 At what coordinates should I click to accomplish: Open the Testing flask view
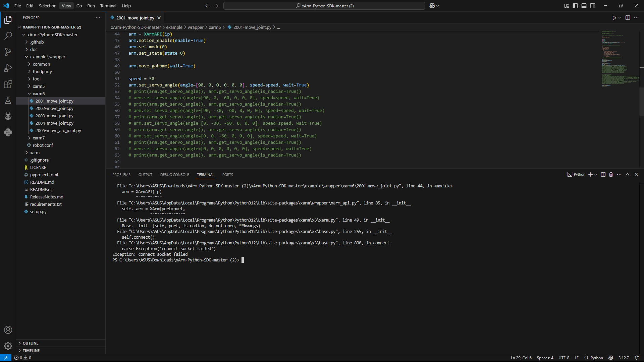(x=8, y=100)
